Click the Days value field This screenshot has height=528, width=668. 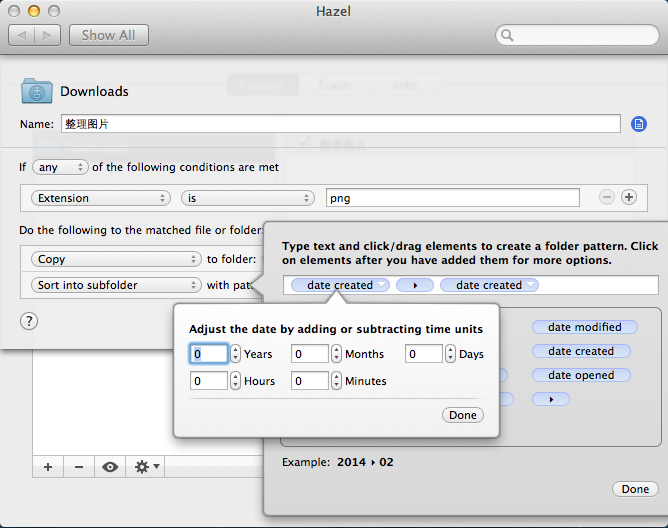pyautogui.click(x=423, y=354)
